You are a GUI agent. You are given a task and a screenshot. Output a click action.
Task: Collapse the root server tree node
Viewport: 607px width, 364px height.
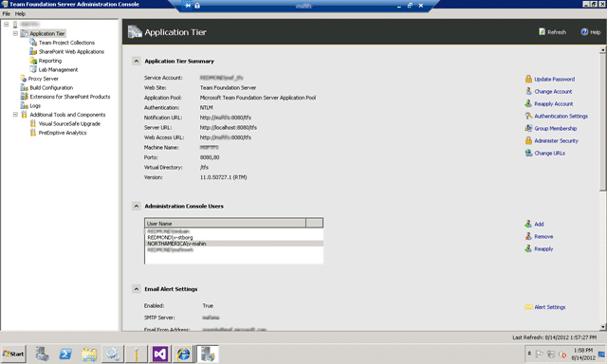tap(7, 24)
